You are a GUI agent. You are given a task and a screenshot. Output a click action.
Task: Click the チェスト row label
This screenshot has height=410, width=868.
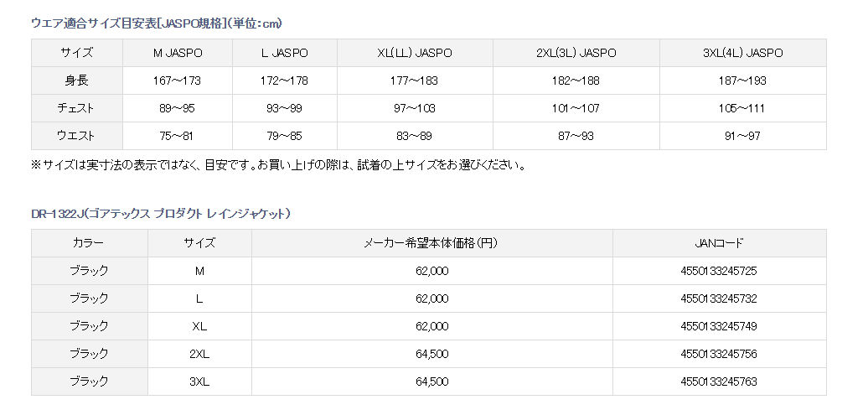click(x=76, y=108)
